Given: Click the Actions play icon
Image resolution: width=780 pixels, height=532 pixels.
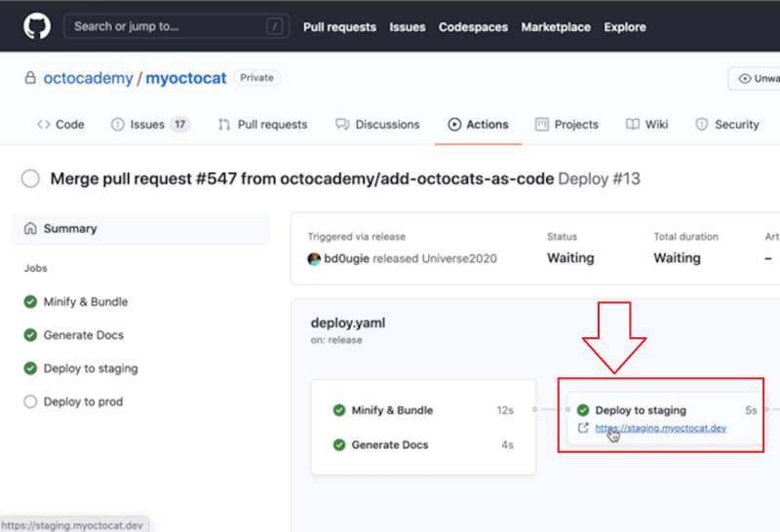Looking at the screenshot, I should [454, 125].
